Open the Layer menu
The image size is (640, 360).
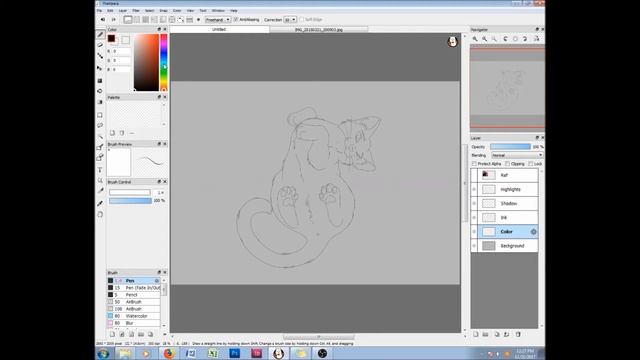(x=122, y=11)
